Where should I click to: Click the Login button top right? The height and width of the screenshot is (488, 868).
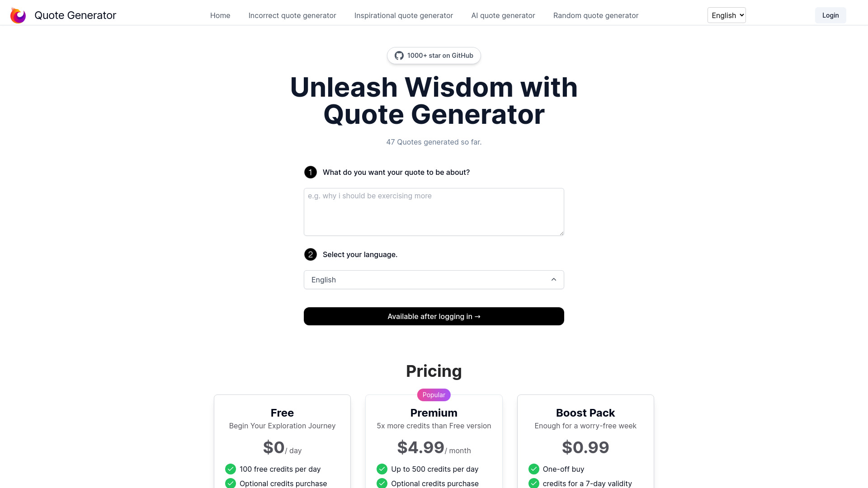(x=830, y=15)
